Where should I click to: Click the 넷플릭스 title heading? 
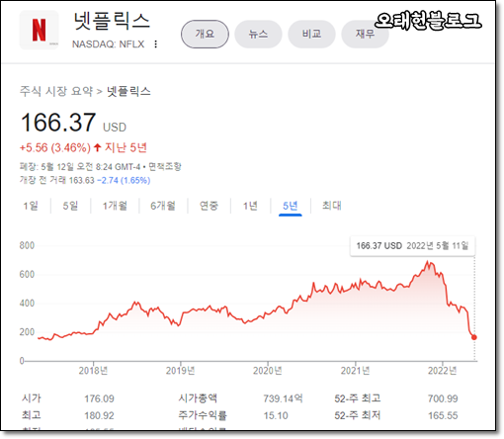pos(112,21)
